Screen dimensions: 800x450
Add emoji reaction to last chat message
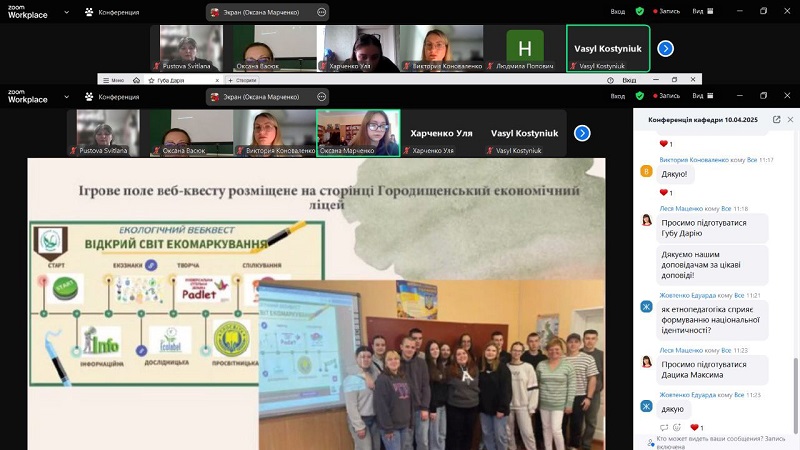(x=677, y=428)
